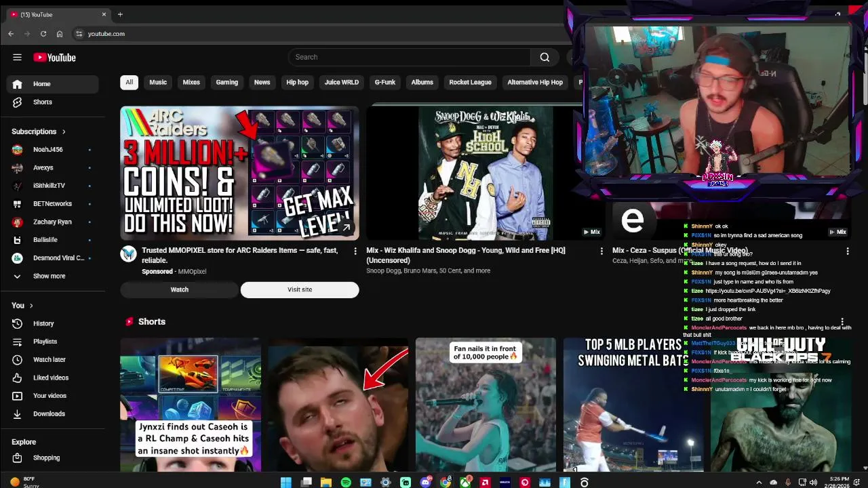The width and height of the screenshot is (868, 488).
Task: Select the All filter chip
Action: tap(129, 82)
